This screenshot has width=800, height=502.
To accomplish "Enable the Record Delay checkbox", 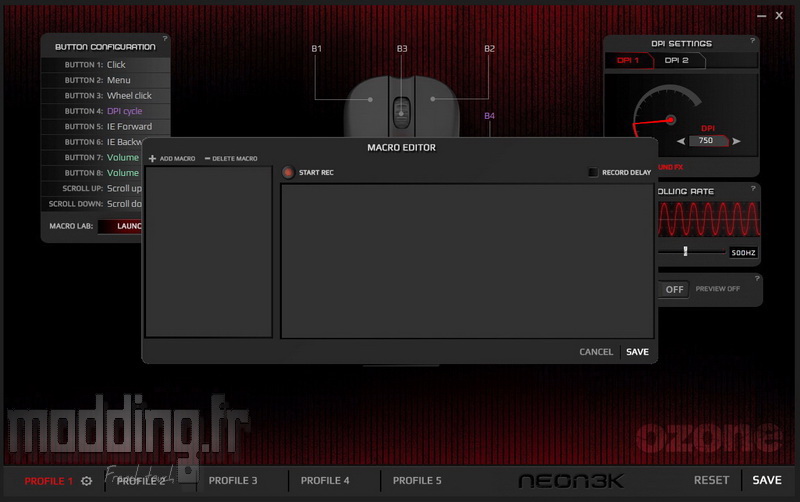I will 592,172.
